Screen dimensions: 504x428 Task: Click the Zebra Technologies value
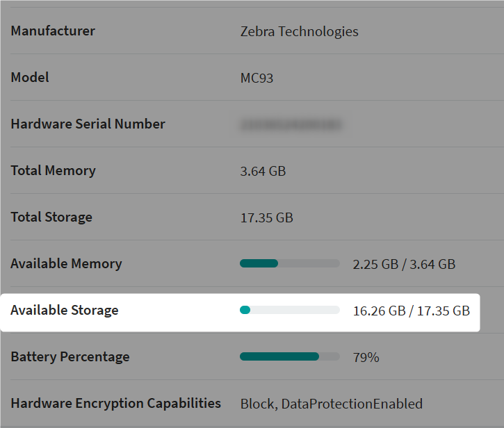(299, 31)
